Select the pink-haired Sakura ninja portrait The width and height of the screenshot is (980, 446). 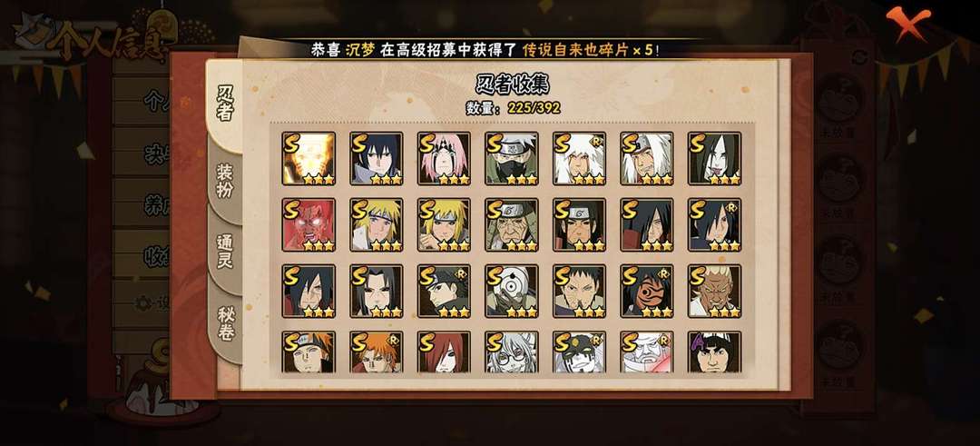444,158
